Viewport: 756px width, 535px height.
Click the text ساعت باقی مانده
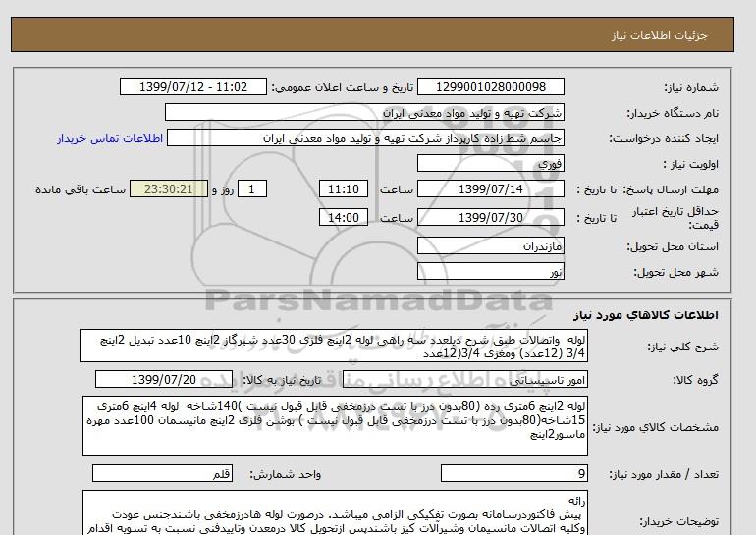point(81,189)
